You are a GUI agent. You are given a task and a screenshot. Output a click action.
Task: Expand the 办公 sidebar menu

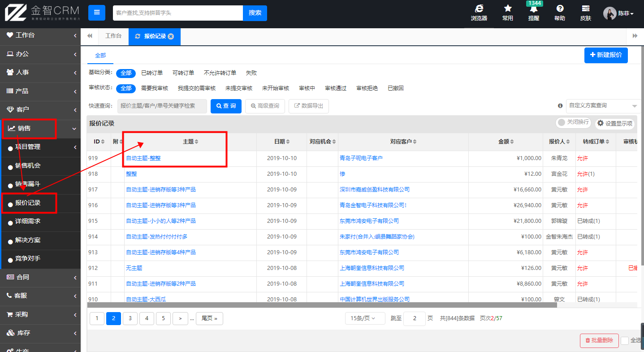pos(40,54)
